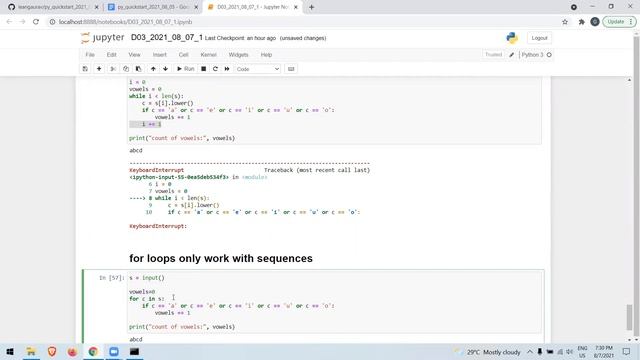
Task: Open the Chrome taskbar icon
Action: click(93, 351)
